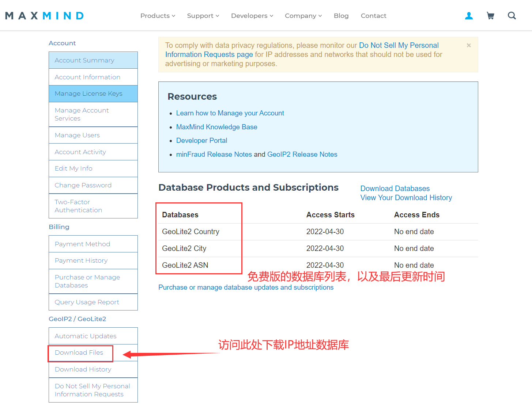
Task: Open the shopping cart icon
Action: (x=490, y=16)
